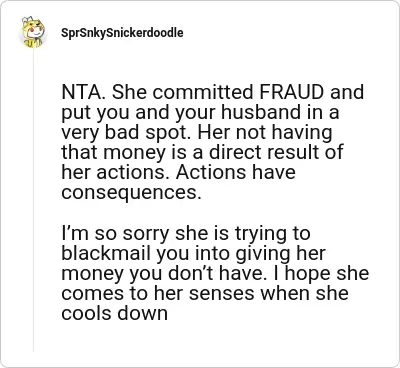Click the word FRAUD in the comment
Viewport: 400px width, 368px height.
coord(291,92)
